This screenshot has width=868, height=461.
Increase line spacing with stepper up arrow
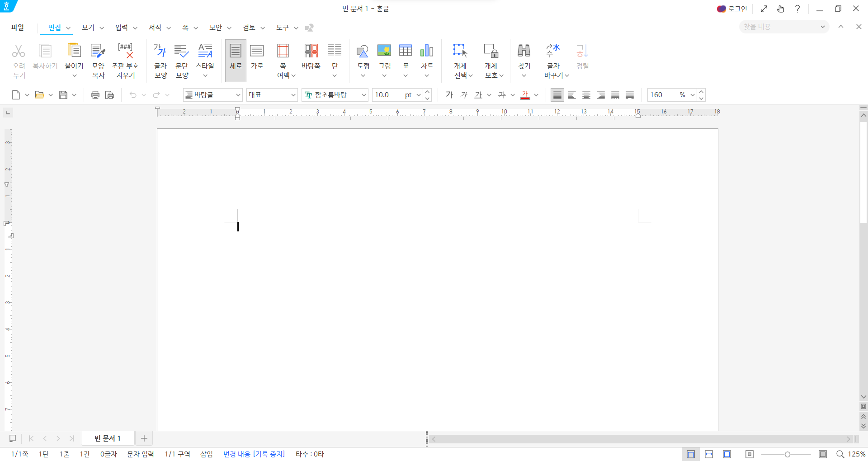tap(701, 92)
